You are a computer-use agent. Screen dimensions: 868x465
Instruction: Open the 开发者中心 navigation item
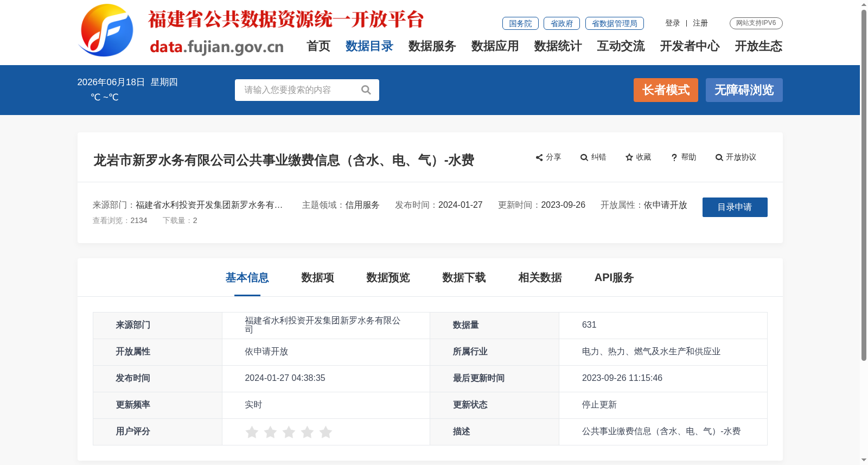point(690,46)
